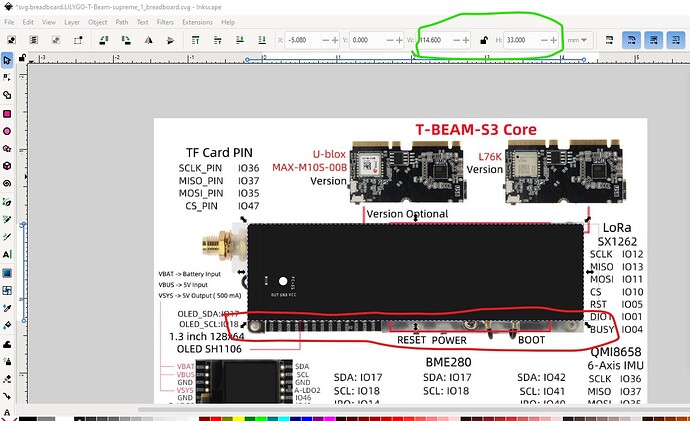Select the Star and polygon tool
The width and height of the screenshot is (690, 421).
coord(7,149)
